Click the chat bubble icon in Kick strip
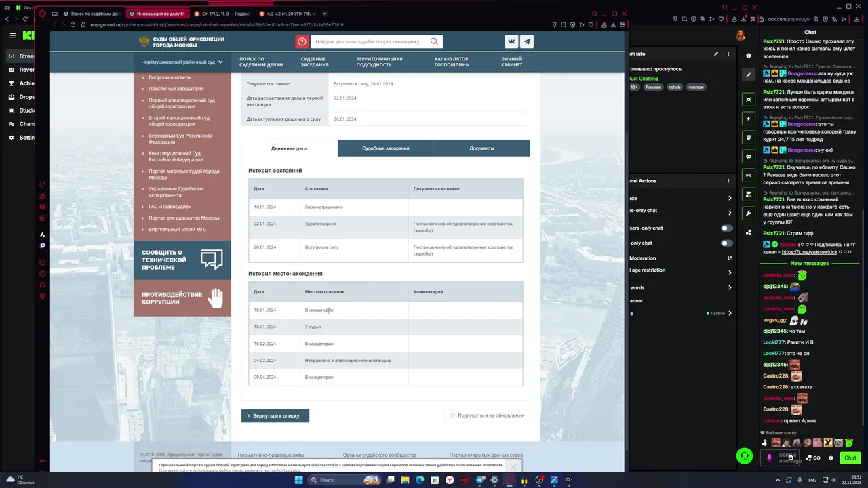This screenshot has width=868, height=488. pos(749,156)
